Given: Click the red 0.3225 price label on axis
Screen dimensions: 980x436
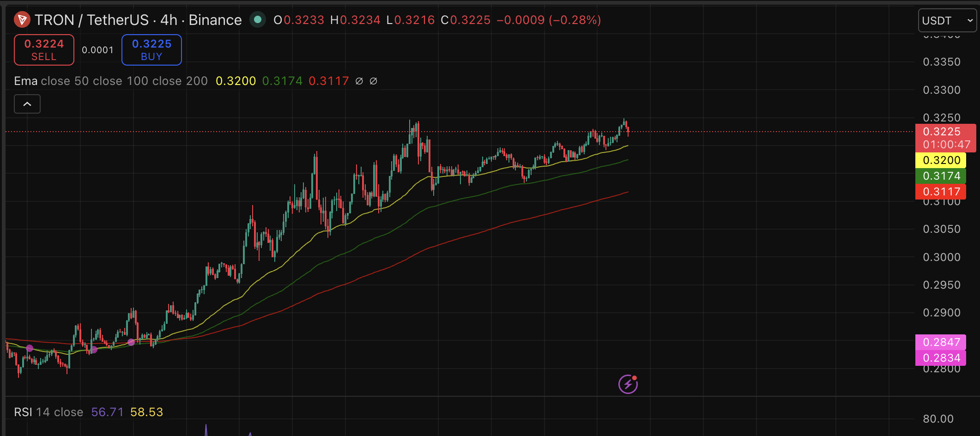Looking at the screenshot, I should point(941,132).
